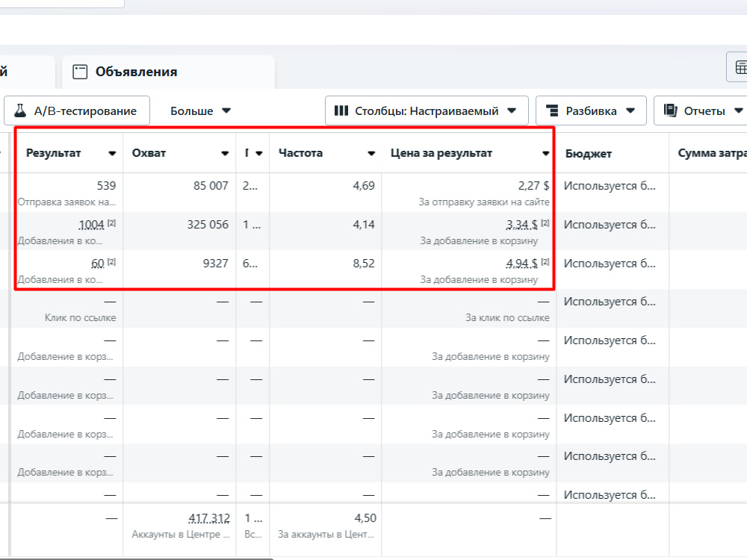
Task: Open Столбцы: Настраиваемый dropdown
Action: click(x=427, y=111)
